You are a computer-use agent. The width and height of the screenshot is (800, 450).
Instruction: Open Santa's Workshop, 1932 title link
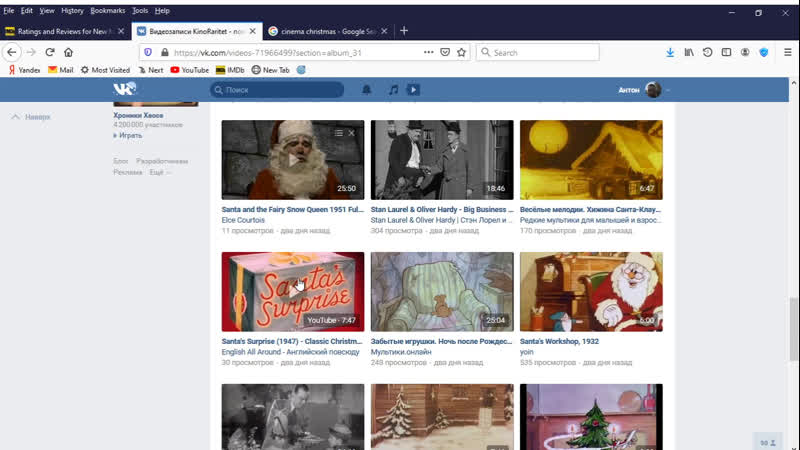[x=559, y=341]
